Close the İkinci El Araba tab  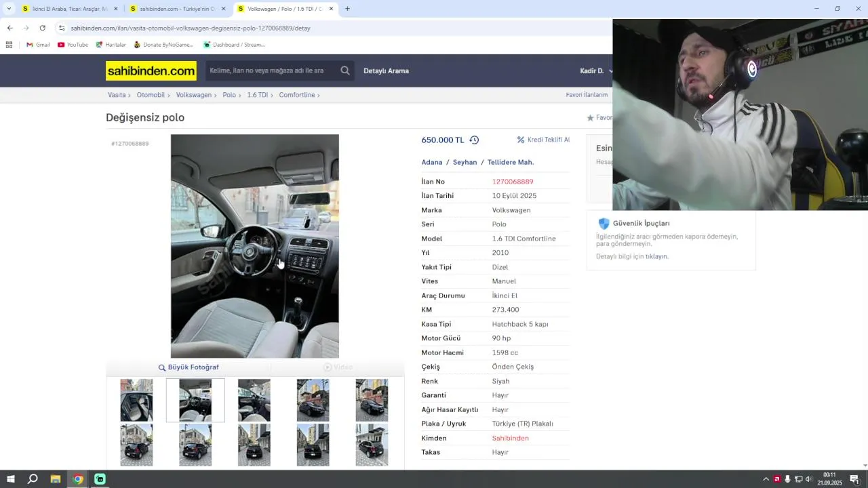click(115, 9)
